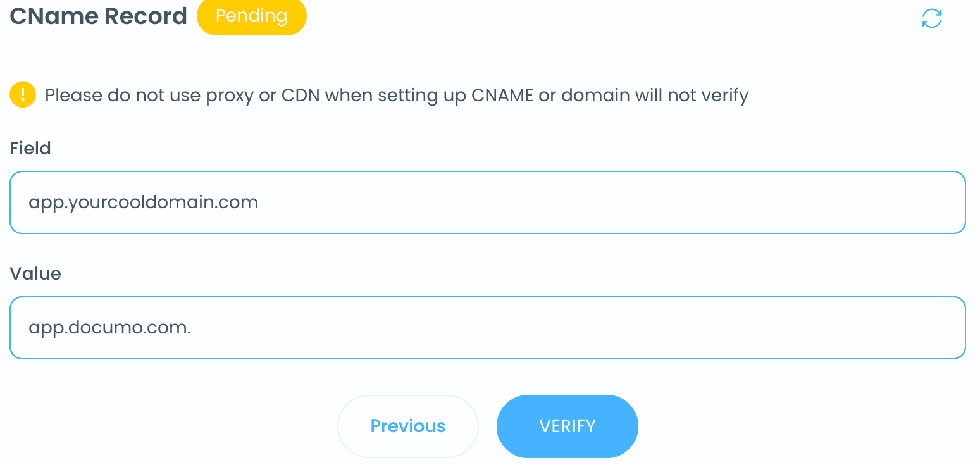
Task: Go back with the Previous button
Action: point(408,426)
